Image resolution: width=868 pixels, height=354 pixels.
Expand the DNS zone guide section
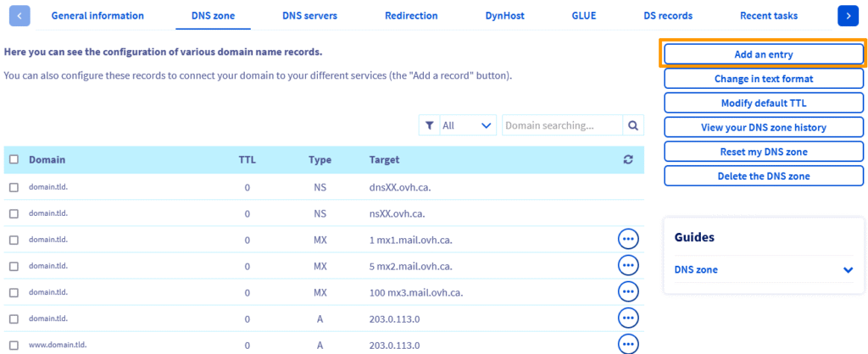[x=764, y=270]
